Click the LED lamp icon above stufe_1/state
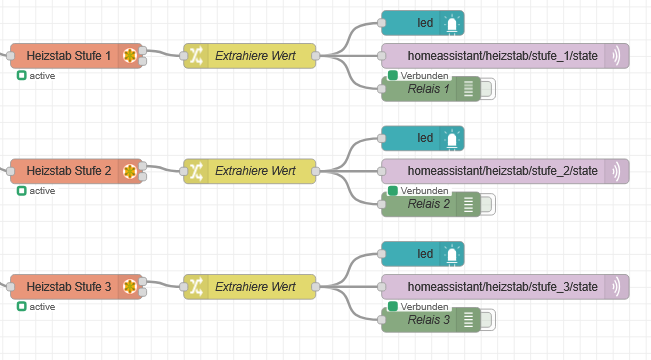 (x=452, y=23)
